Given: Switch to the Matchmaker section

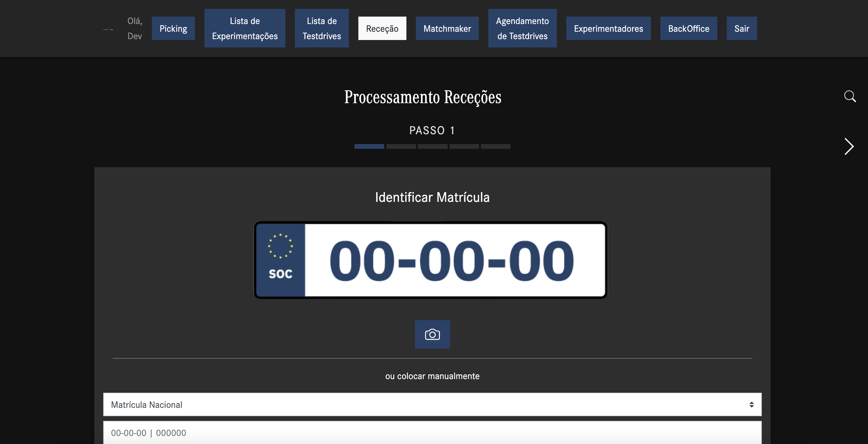Looking at the screenshot, I should click(x=447, y=28).
